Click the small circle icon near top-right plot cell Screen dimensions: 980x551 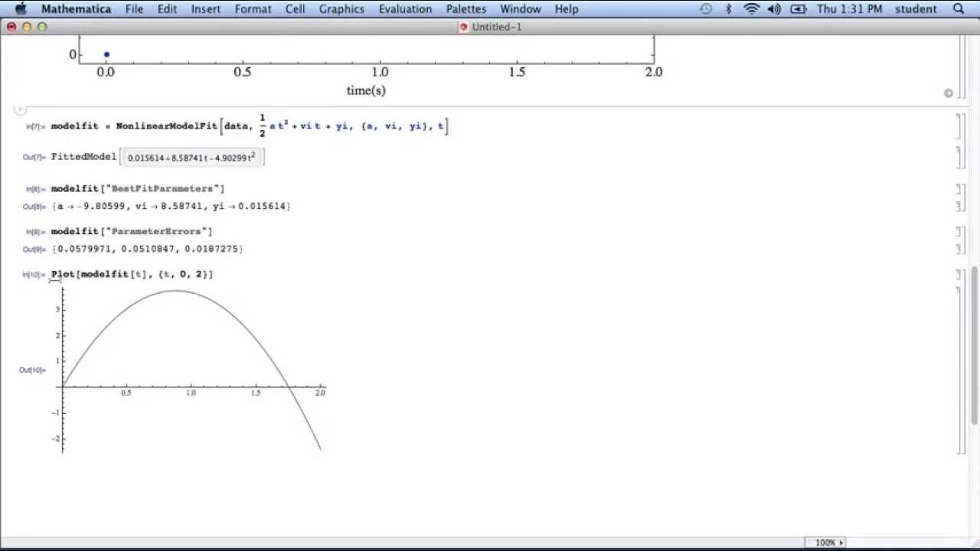(x=949, y=93)
